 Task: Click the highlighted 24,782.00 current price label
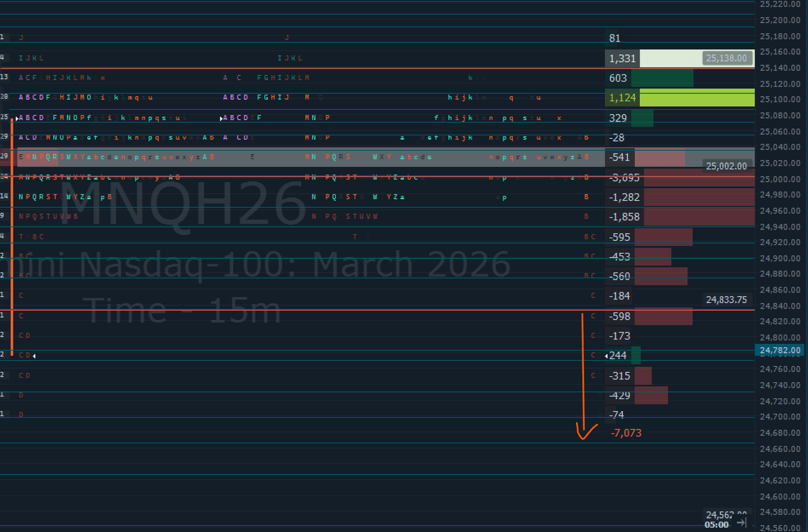point(780,350)
